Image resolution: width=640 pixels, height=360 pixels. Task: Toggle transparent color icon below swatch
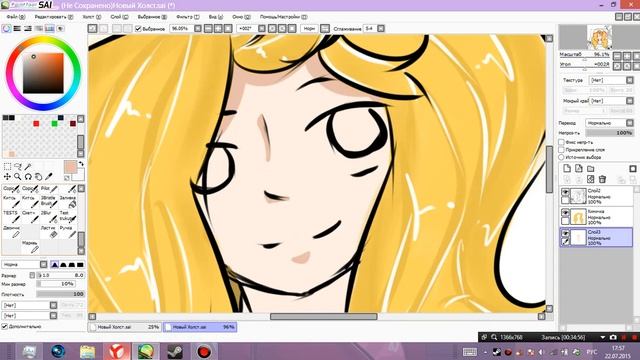pos(67,178)
